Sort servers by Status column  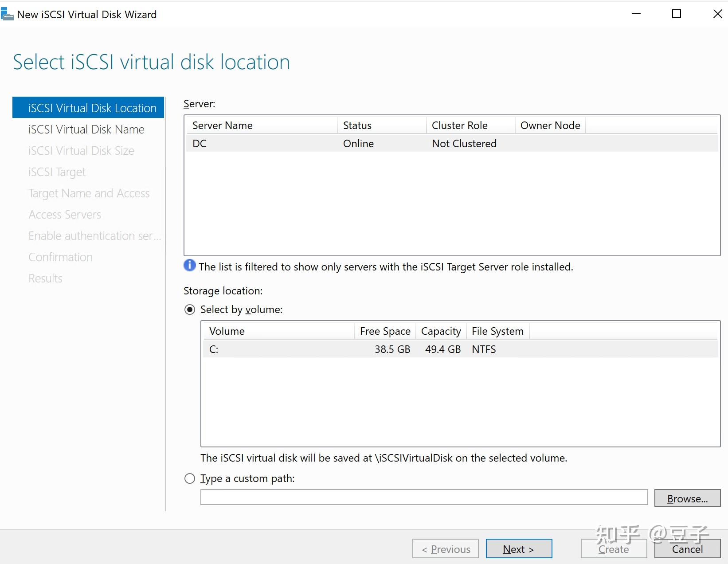[381, 125]
